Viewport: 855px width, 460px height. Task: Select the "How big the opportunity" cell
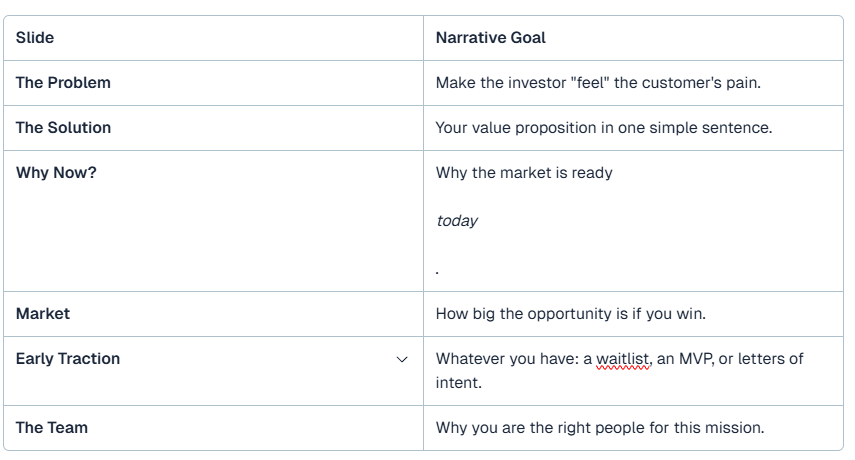pos(570,314)
